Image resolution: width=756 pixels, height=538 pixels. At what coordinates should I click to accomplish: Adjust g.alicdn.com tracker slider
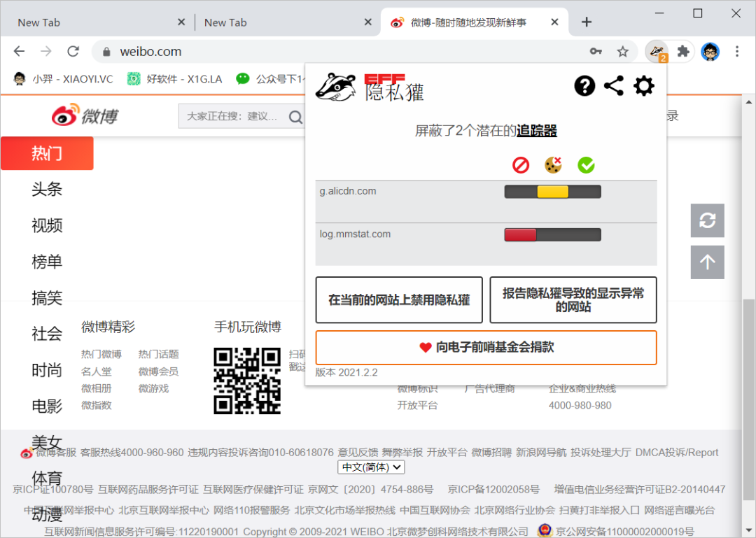[552, 192]
